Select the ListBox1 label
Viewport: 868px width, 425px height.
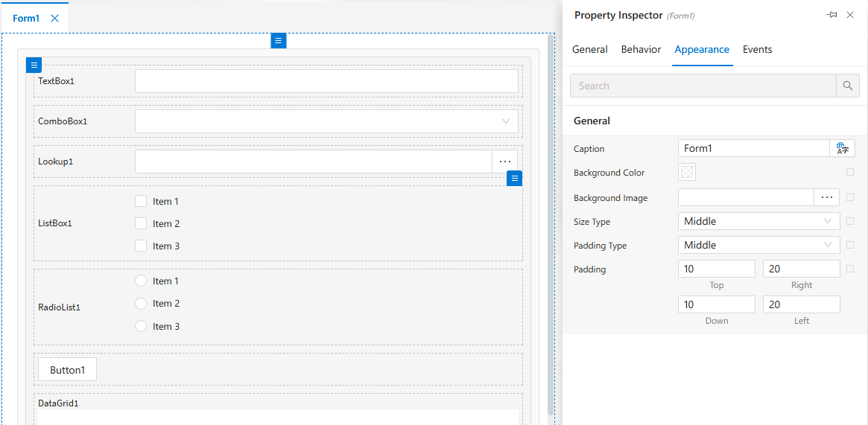55,224
